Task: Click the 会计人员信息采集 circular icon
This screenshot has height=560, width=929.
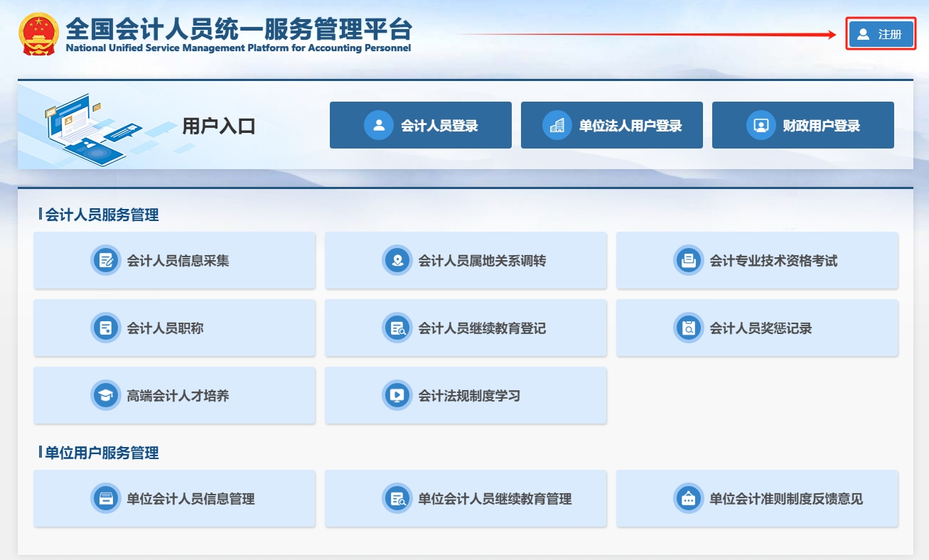Action: (105, 260)
